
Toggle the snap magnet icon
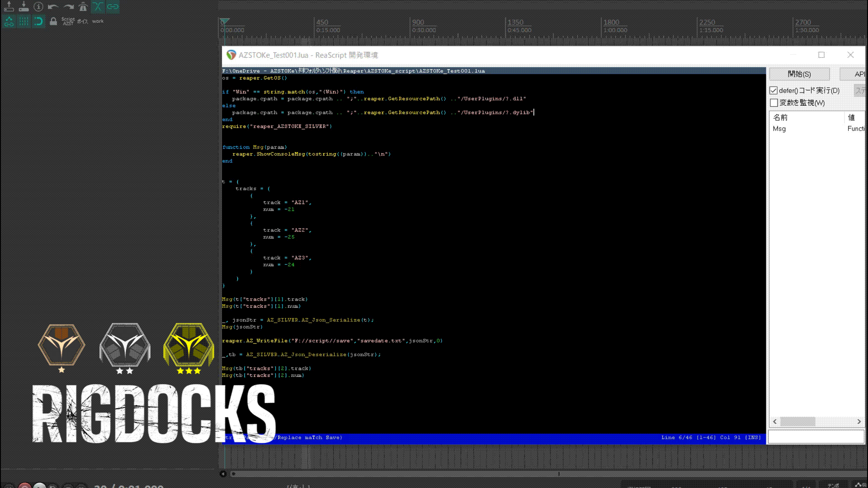[39, 21]
